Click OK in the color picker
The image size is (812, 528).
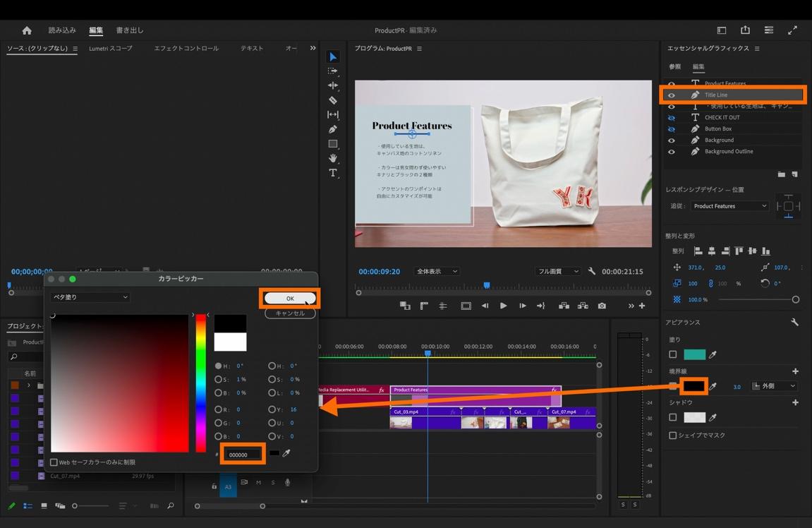290,299
